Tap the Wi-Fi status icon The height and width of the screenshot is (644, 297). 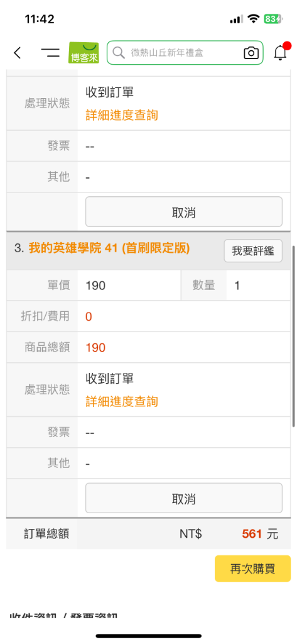(254, 19)
